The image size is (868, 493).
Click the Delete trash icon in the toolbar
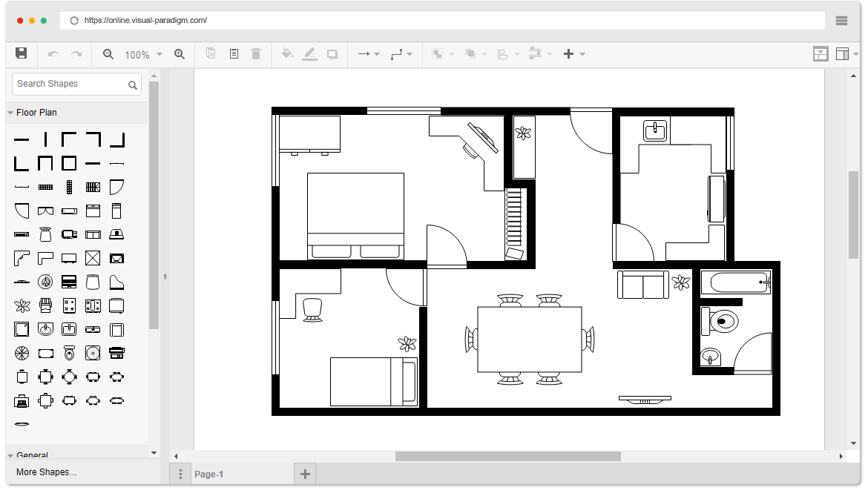pos(256,53)
